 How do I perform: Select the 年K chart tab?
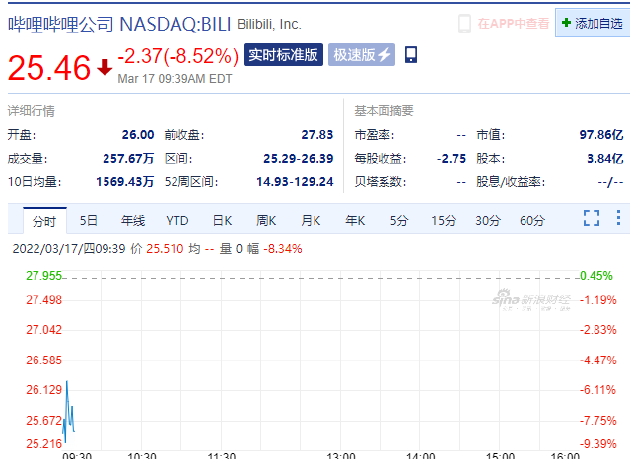(x=355, y=220)
